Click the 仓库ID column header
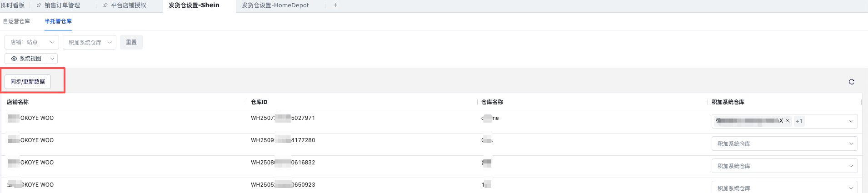 tap(259, 102)
